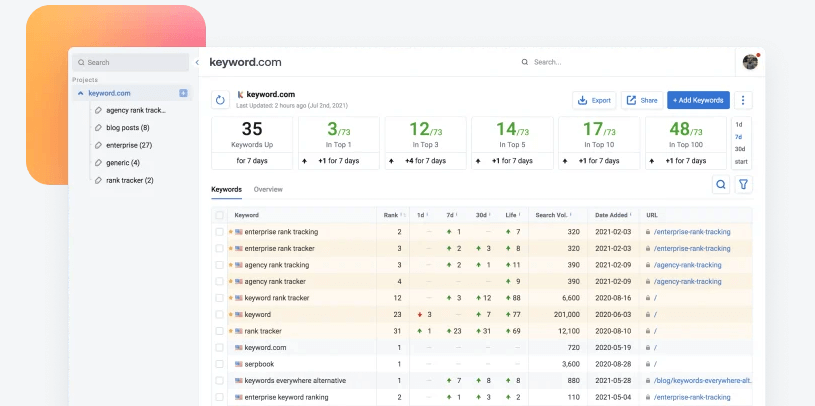Click star marker on enterprise rank tracking
Image resolution: width=815 pixels, height=406 pixels.
[231, 232]
